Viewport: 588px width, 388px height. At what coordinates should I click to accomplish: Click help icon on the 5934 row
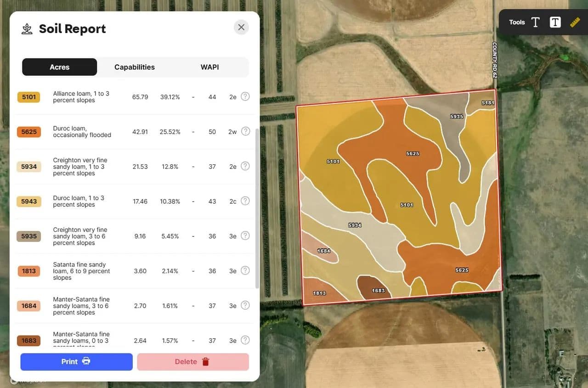pyautogui.click(x=245, y=166)
